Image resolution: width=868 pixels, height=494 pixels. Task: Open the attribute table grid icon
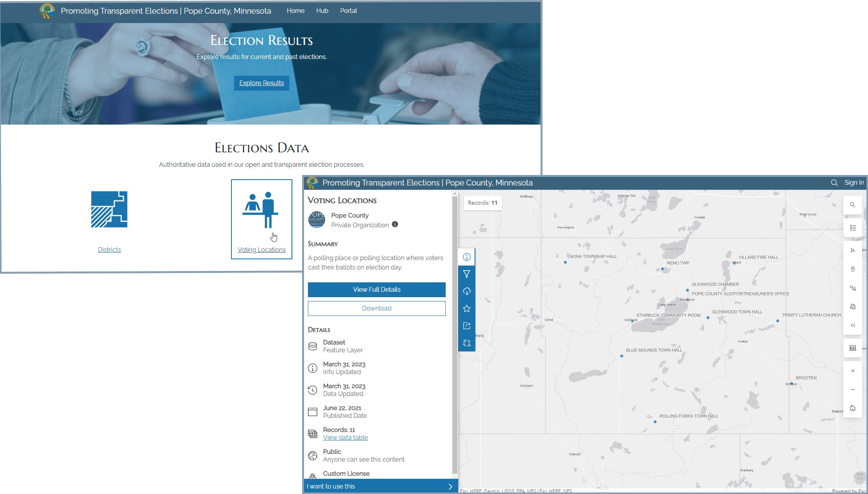click(x=853, y=348)
